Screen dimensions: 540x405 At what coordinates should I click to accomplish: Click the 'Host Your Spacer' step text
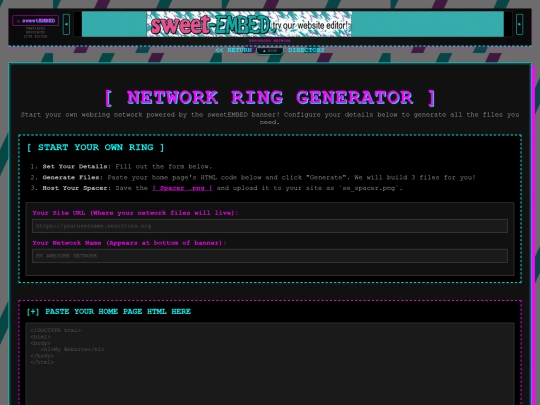(75, 188)
